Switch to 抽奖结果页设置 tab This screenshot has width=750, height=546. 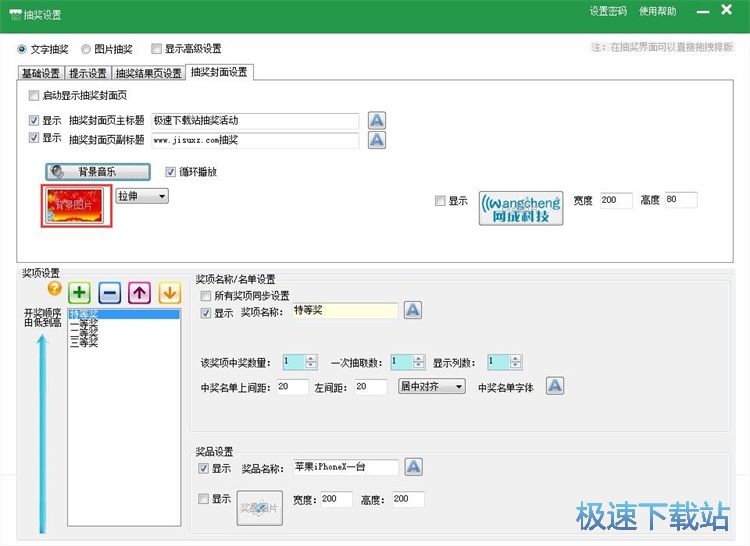click(x=149, y=73)
